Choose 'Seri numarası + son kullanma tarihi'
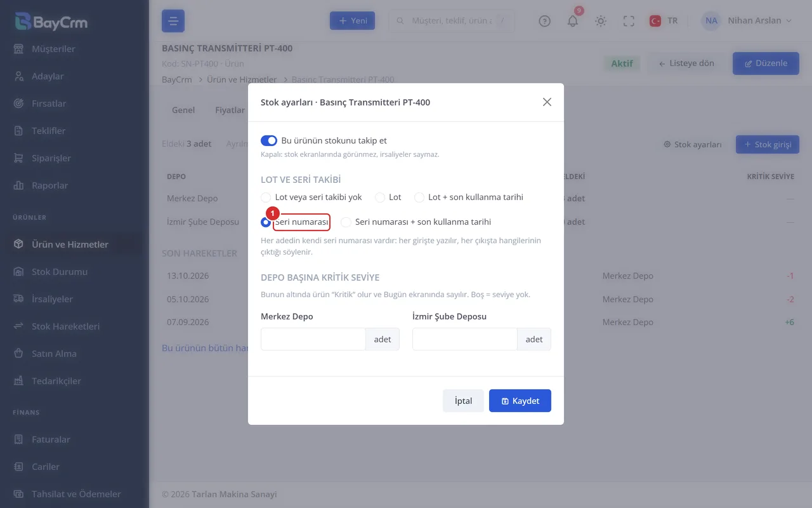Screen dimensions: 812x508 click(346, 222)
